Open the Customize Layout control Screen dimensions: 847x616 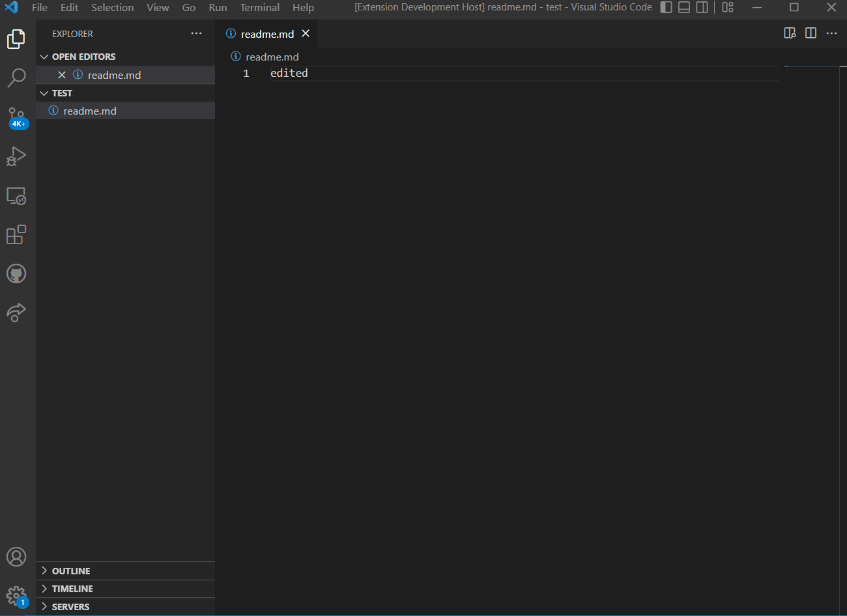pyautogui.click(x=727, y=7)
